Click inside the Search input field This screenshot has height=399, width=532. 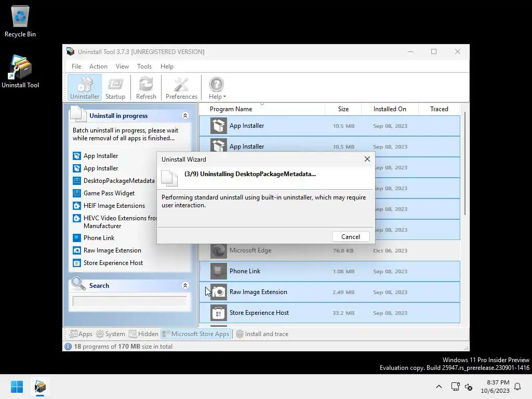(129, 301)
